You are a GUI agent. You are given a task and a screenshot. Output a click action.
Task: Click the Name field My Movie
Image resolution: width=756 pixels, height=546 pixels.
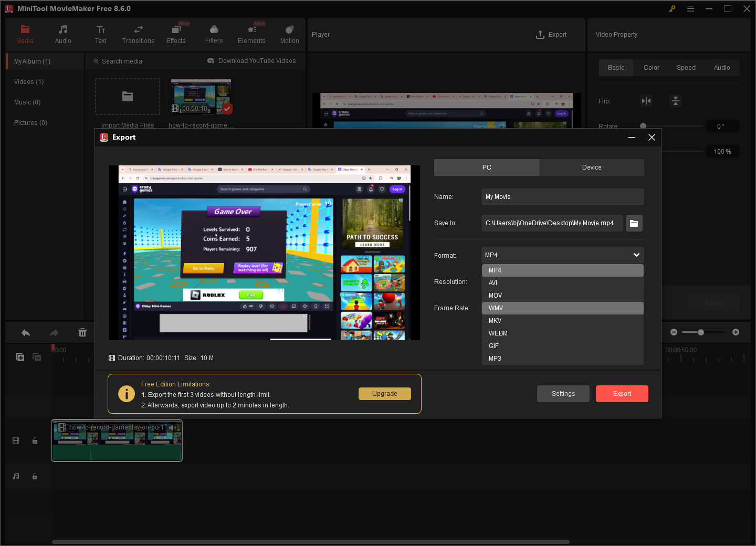(x=563, y=197)
